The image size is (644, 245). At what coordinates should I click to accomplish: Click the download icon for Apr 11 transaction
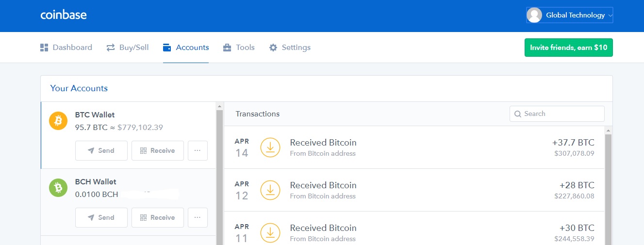(x=270, y=233)
